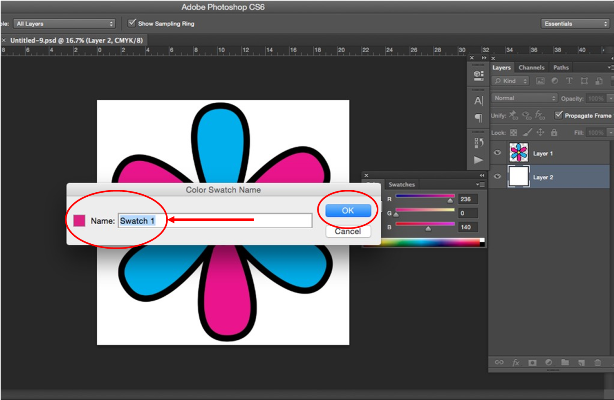Click Cancel in Color Swatch Name dialog
Image resolution: width=614 pixels, height=400 pixels.
348,231
